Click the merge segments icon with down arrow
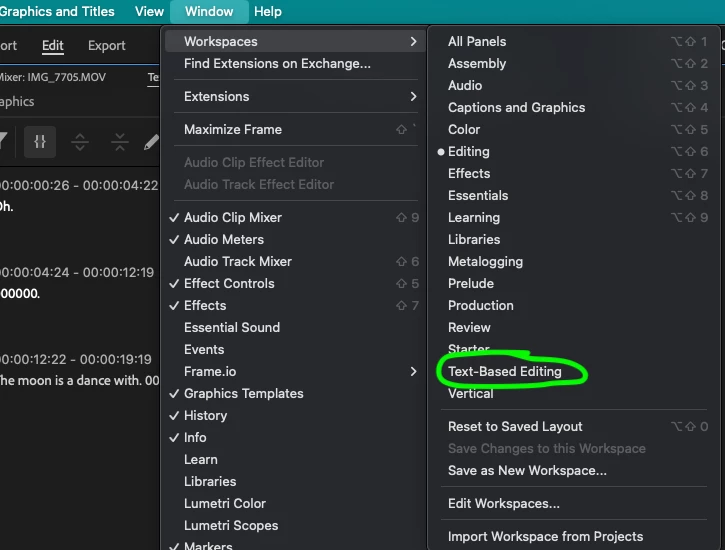This screenshot has height=550, width=725. pyautogui.click(x=120, y=142)
